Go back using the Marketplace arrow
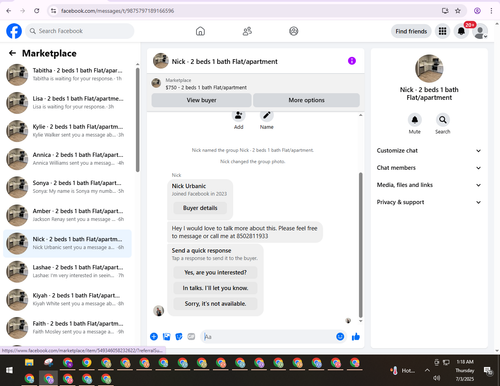Viewport: 500px width, 386px height. click(x=12, y=53)
